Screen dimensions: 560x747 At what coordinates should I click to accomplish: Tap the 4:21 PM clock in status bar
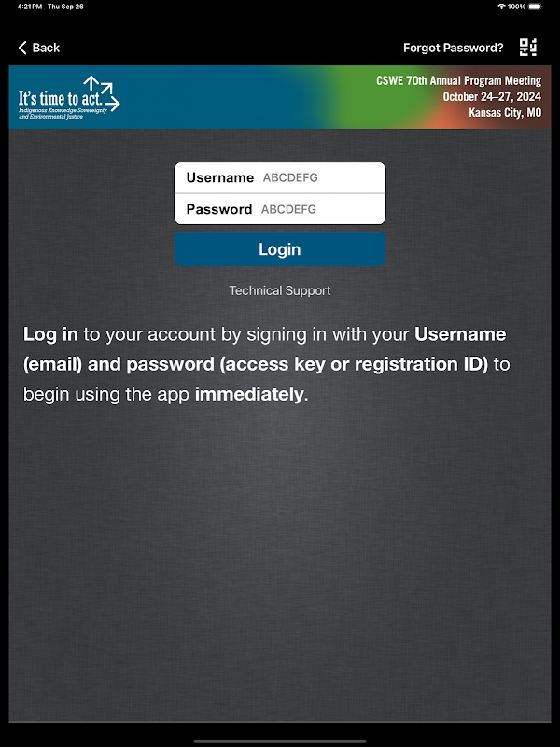tap(30, 7)
